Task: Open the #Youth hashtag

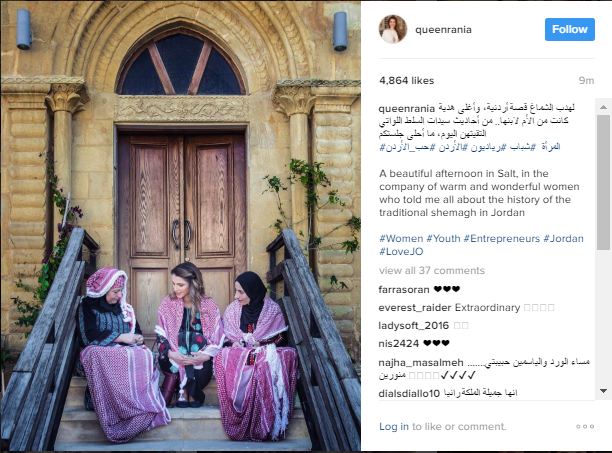Action: point(443,238)
